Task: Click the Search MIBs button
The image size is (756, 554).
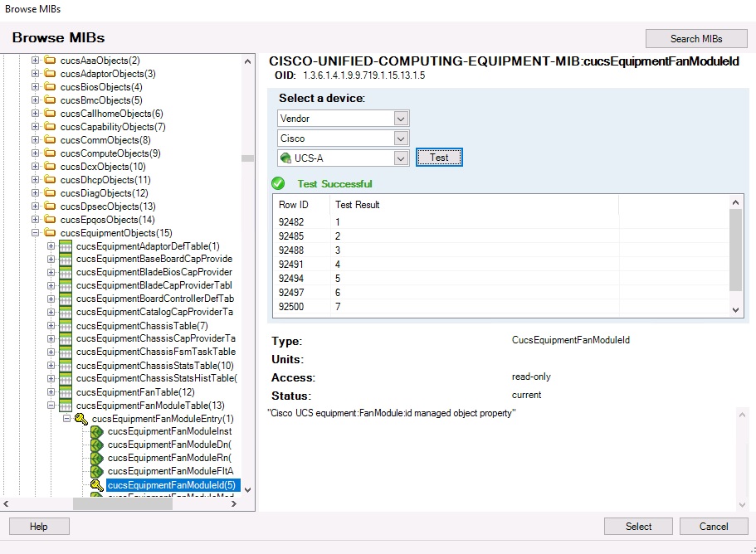Action: 696,38
